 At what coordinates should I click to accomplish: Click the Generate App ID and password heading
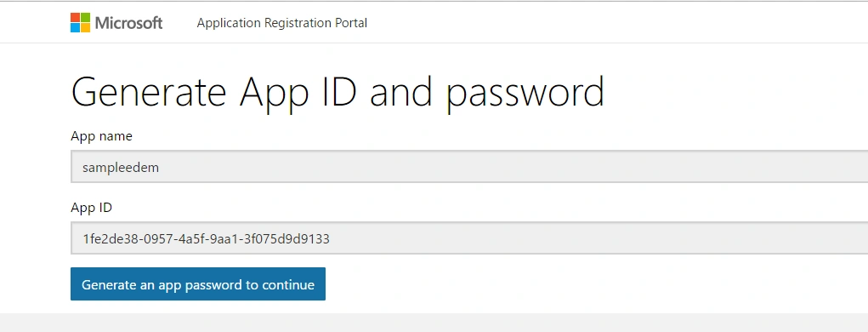click(x=338, y=93)
